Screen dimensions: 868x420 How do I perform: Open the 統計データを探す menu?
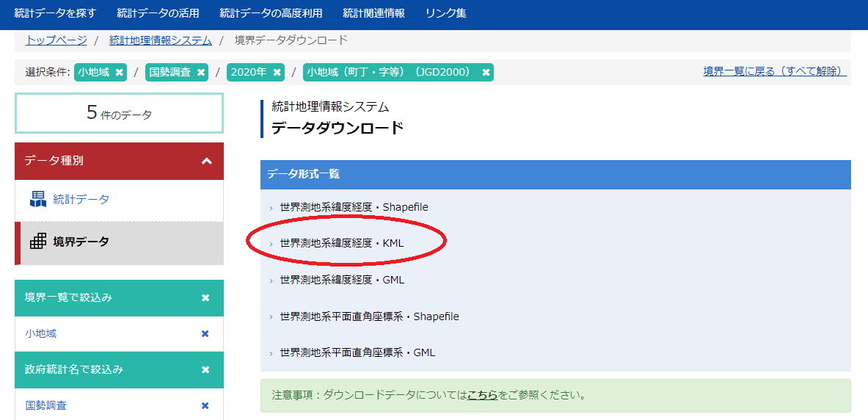(55, 13)
